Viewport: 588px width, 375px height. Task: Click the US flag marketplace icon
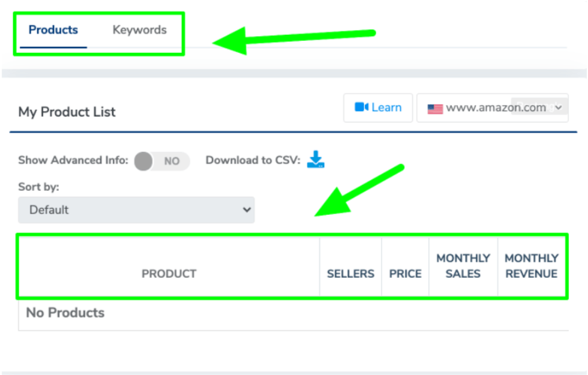(x=435, y=109)
